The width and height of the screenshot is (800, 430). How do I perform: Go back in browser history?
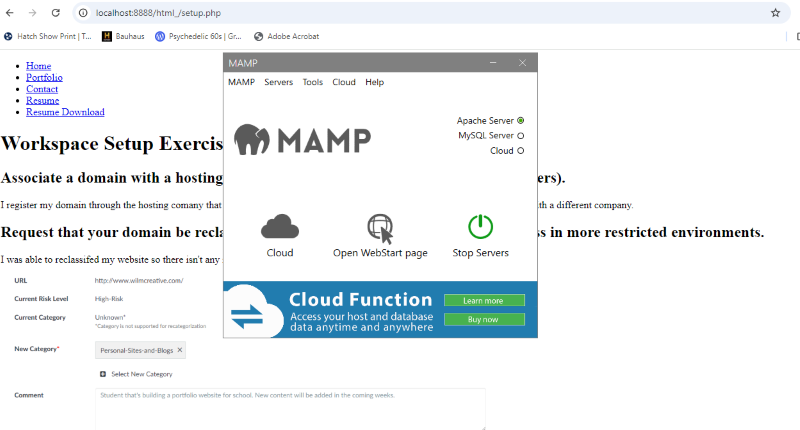10,13
